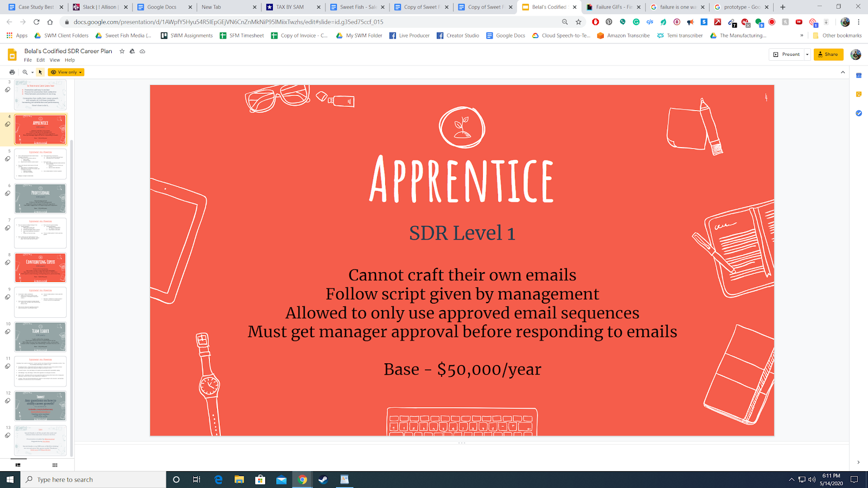Click the page zoom icon in address bar

565,22
